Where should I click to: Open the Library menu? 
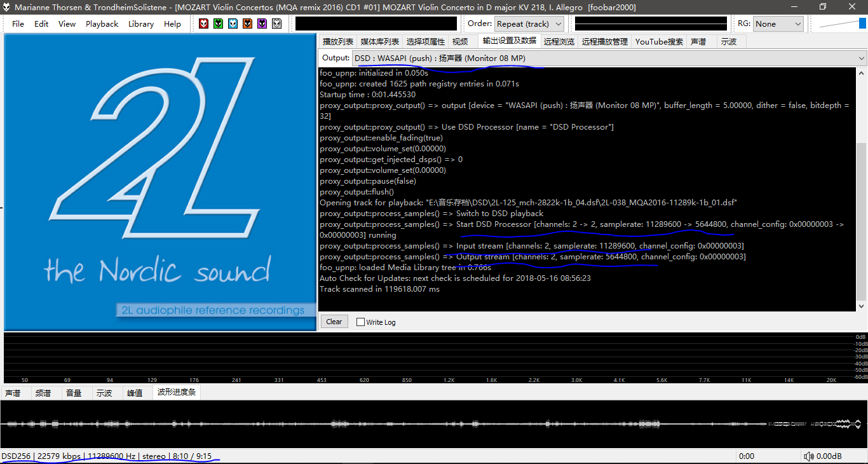[x=140, y=24]
